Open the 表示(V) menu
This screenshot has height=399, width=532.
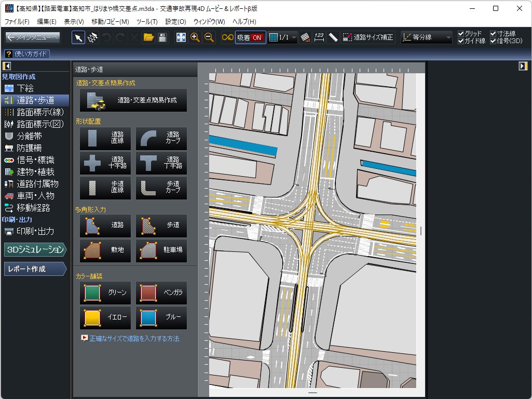point(74,22)
